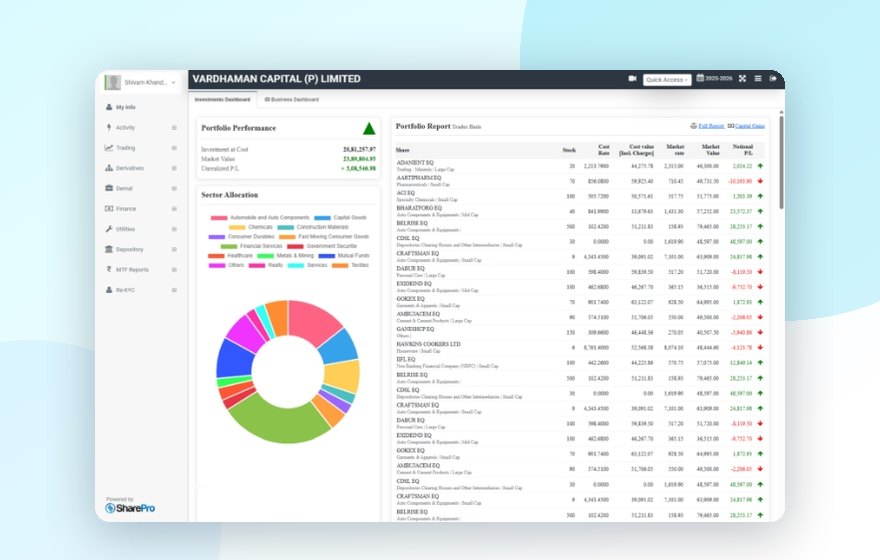Expand the Utilities menu plus toggle
The image size is (880, 560).
click(174, 229)
